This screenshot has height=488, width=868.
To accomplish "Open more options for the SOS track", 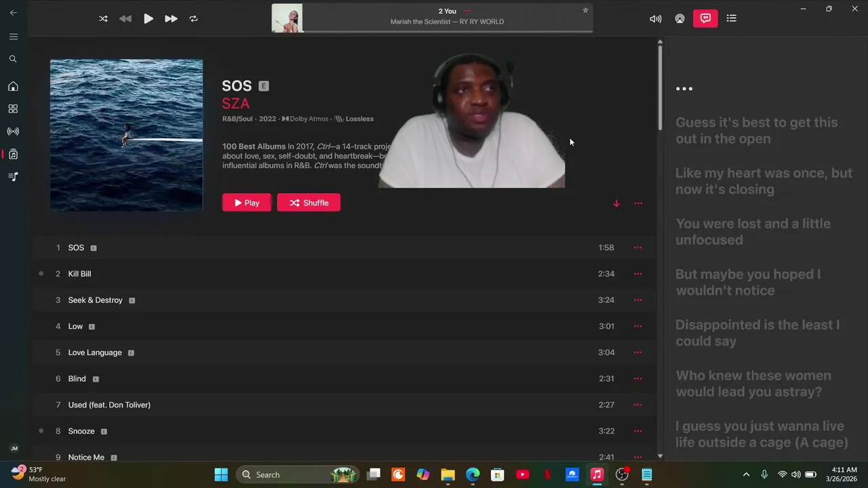I will [x=637, y=247].
